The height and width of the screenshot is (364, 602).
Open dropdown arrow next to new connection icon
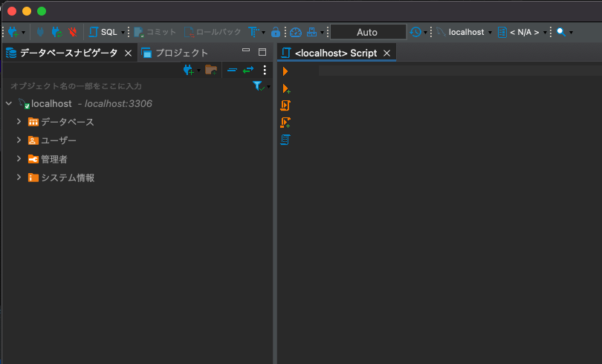click(24, 33)
